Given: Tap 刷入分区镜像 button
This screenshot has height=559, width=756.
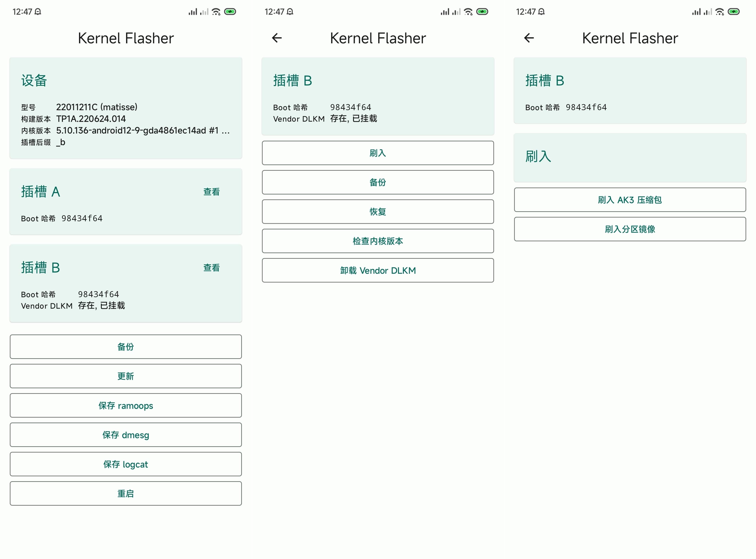Looking at the screenshot, I should [630, 229].
